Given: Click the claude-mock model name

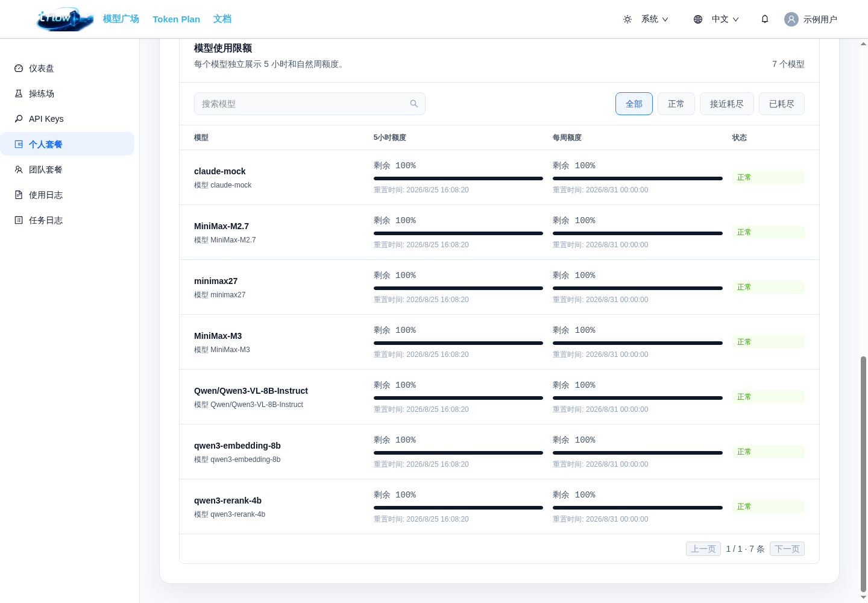Looking at the screenshot, I should (x=220, y=171).
